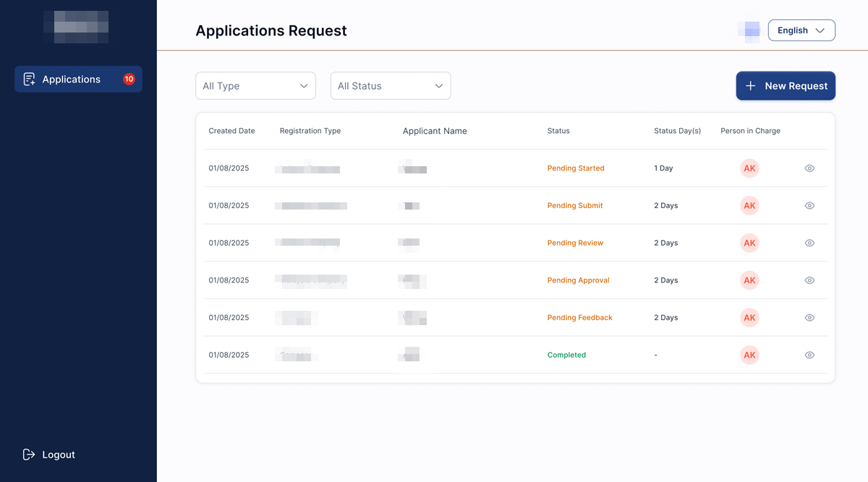Click the Status Day(s) column header

(677, 131)
